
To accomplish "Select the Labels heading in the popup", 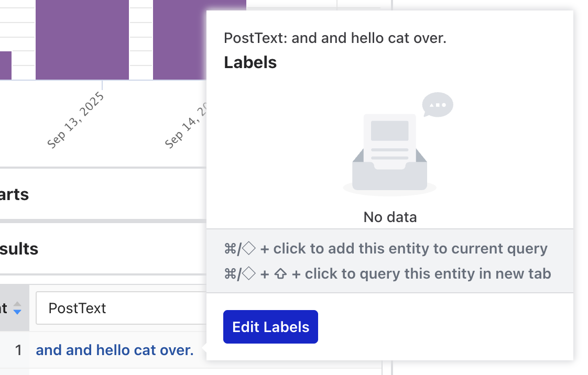I will (250, 62).
